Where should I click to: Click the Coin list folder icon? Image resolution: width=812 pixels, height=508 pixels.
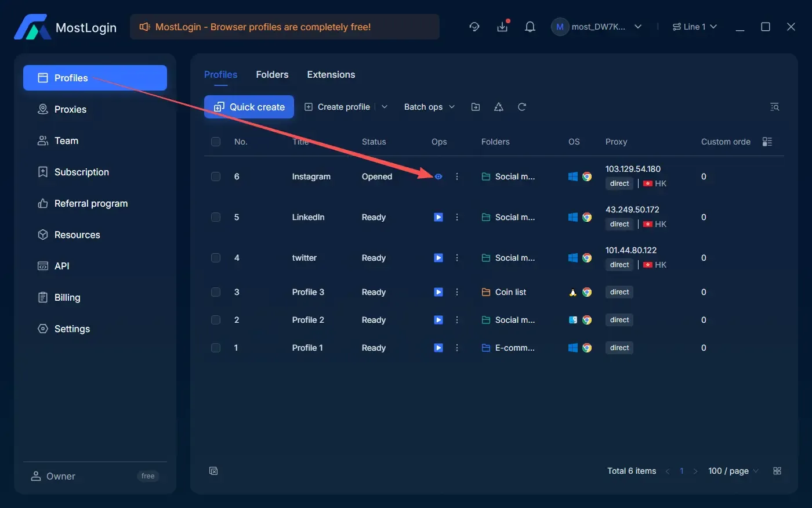(x=486, y=292)
